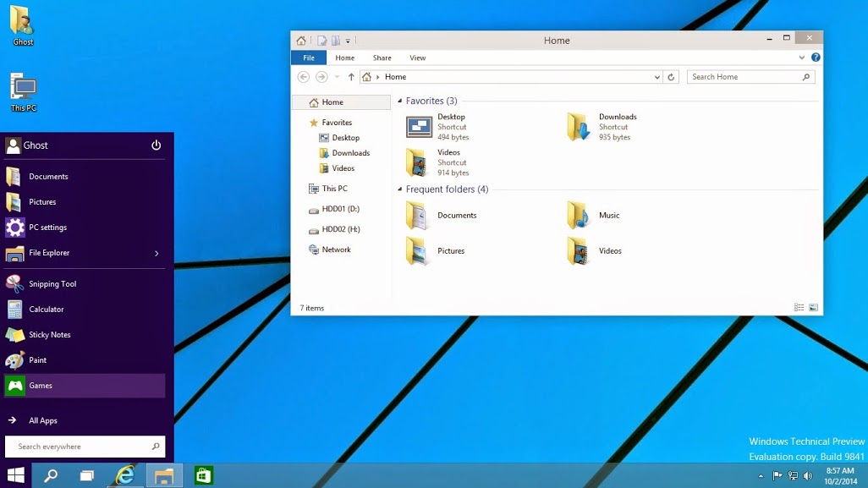Screen dimensions: 868x488
Task: Switch to Large icons view button
Action: coord(813,308)
